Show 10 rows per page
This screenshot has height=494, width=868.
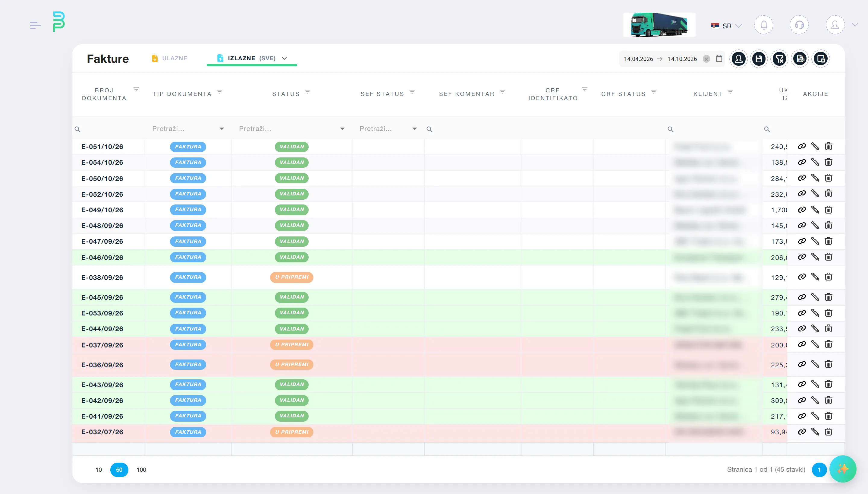[x=99, y=470]
